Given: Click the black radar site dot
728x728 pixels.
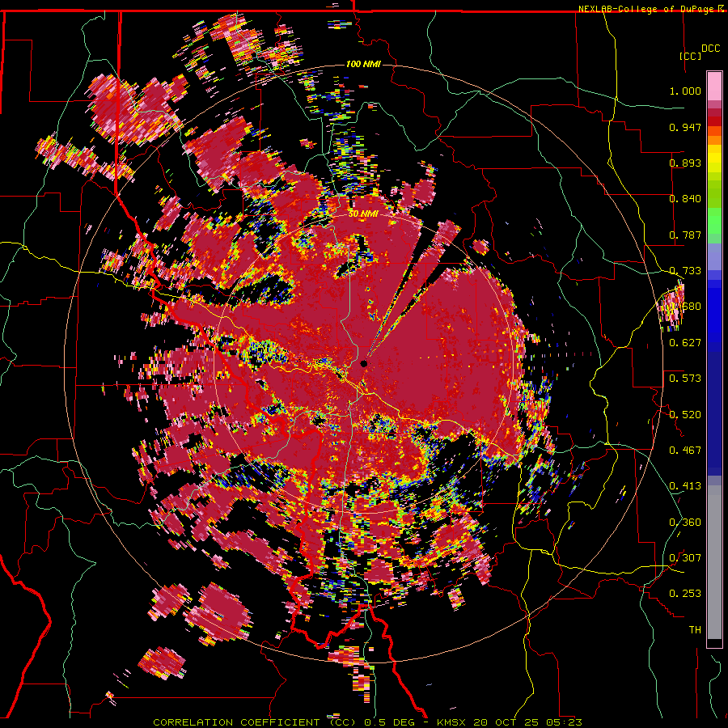Looking at the screenshot, I should point(363,363).
